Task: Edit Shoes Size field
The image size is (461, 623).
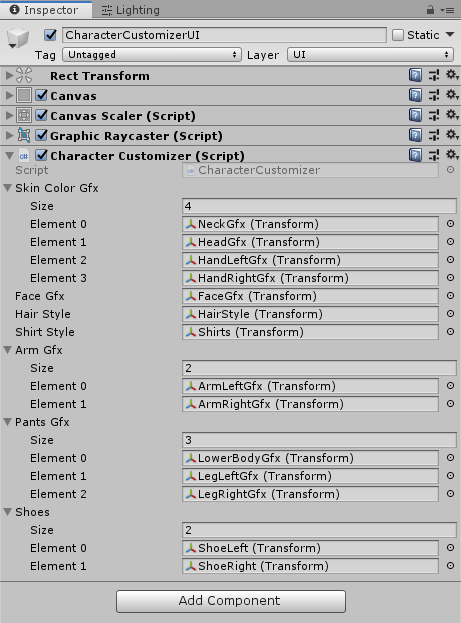Action: (x=319, y=530)
